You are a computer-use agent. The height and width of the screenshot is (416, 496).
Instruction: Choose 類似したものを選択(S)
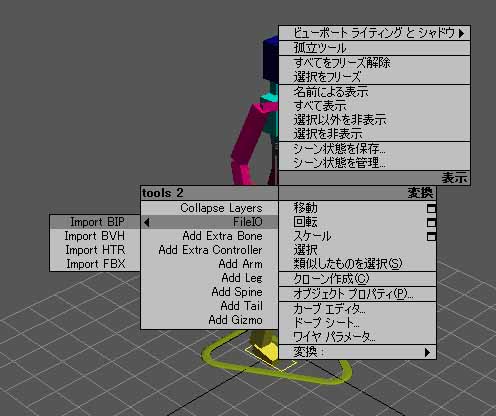(x=357, y=264)
